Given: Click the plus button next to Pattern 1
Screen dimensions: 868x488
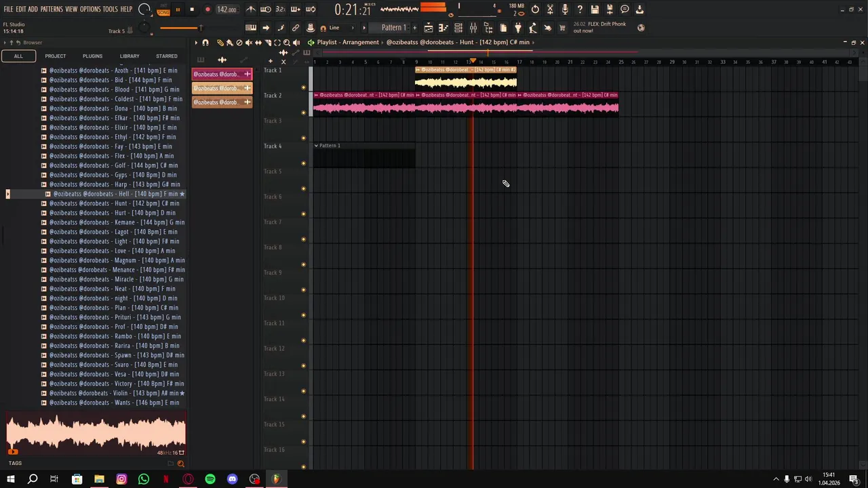Looking at the screenshot, I should click(414, 28).
